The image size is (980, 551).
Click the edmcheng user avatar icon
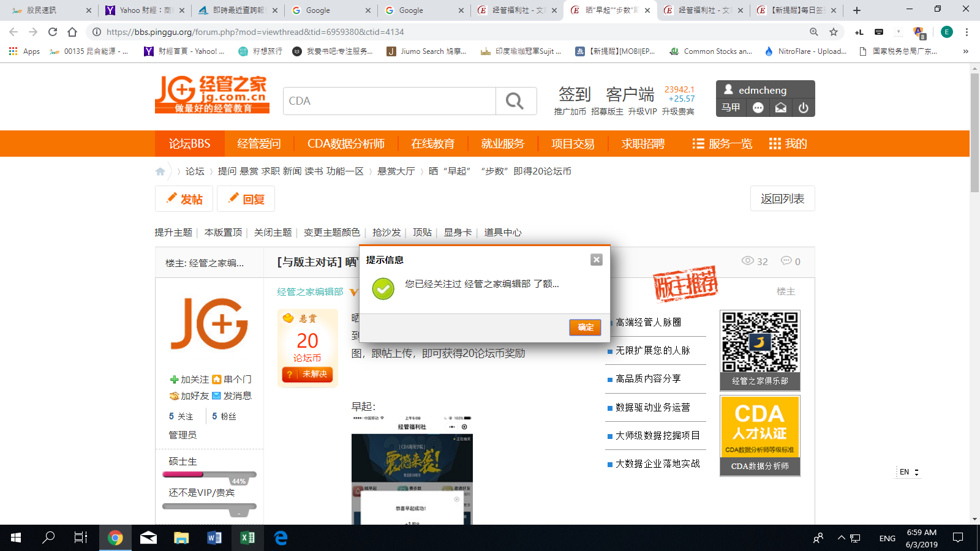(728, 89)
